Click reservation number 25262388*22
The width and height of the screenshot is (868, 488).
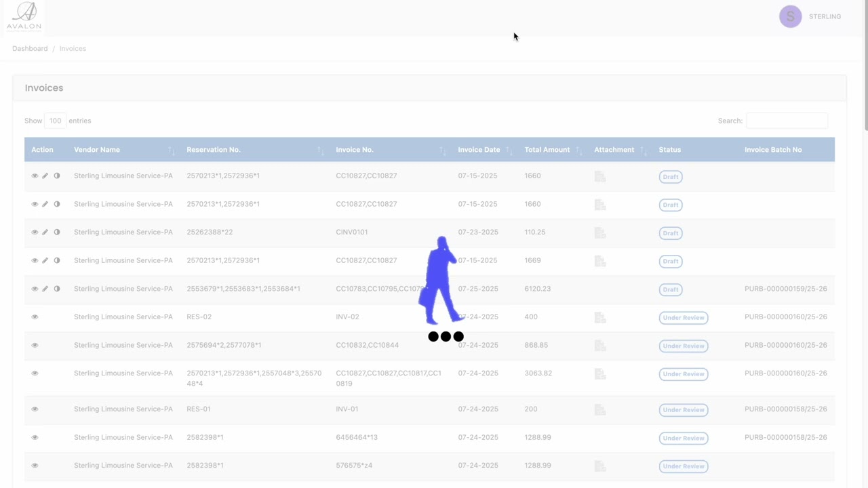tap(210, 232)
